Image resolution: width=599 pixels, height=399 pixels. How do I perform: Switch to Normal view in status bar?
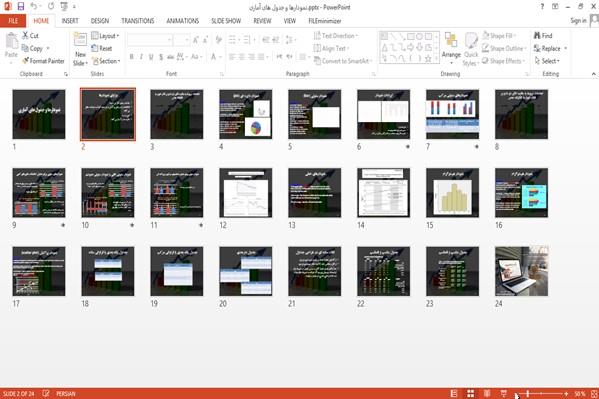(454, 393)
